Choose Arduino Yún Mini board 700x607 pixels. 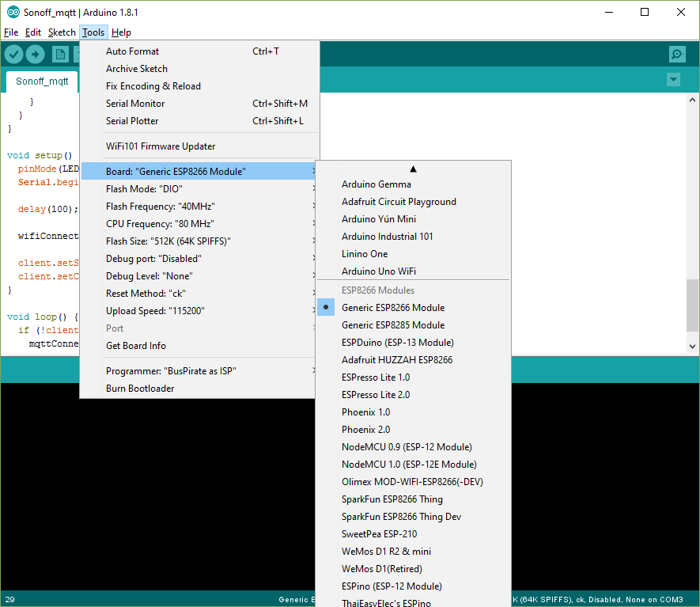point(414,219)
